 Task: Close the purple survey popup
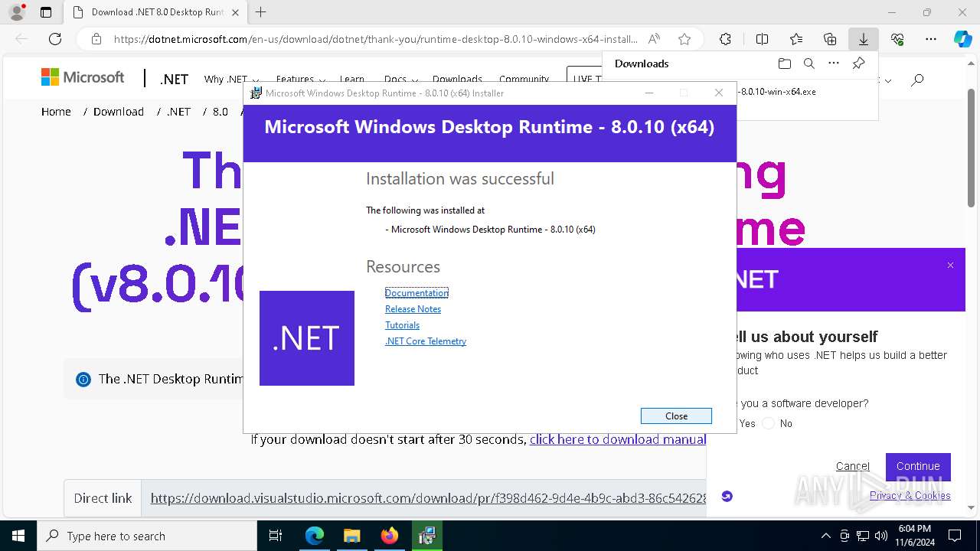tap(950, 266)
